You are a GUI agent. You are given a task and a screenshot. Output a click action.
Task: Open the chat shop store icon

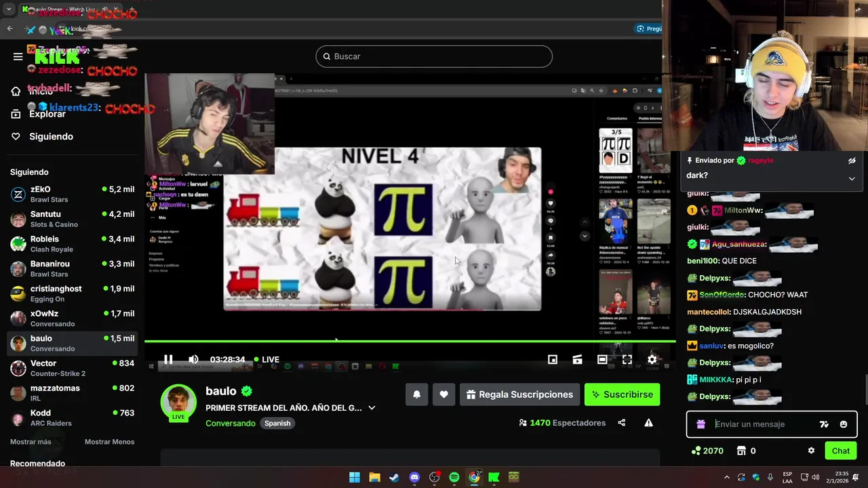(741, 451)
